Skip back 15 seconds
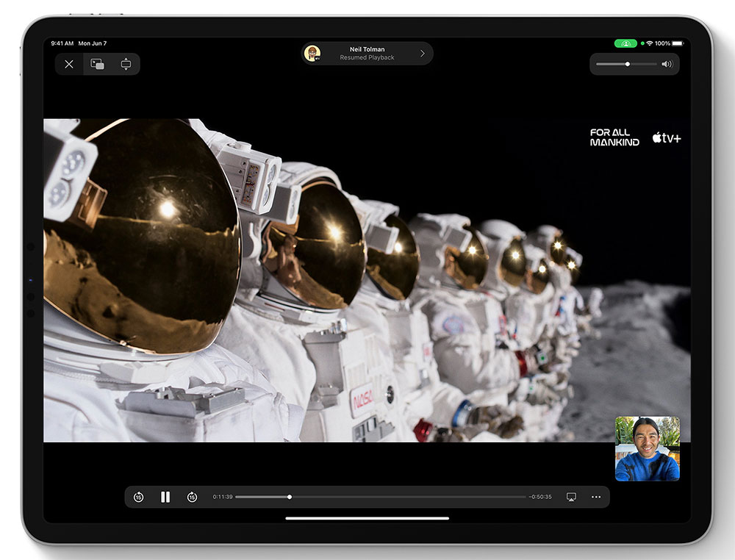 [x=138, y=497]
